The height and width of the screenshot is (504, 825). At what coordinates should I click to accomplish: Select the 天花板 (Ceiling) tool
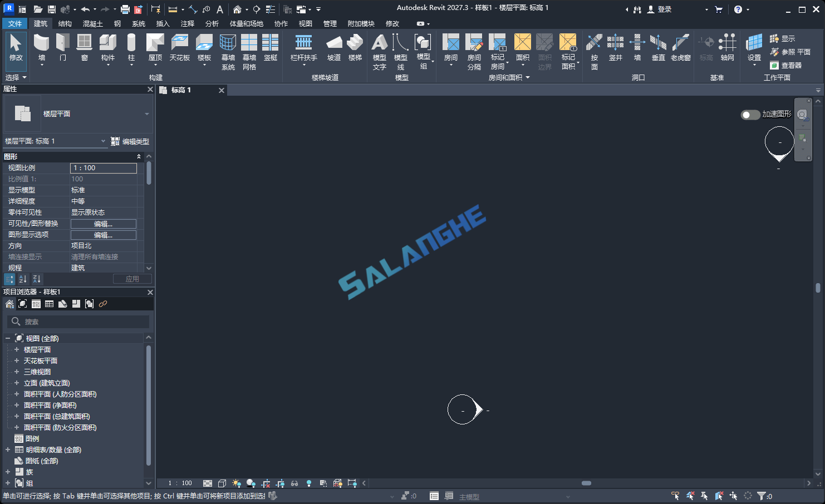click(x=180, y=48)
